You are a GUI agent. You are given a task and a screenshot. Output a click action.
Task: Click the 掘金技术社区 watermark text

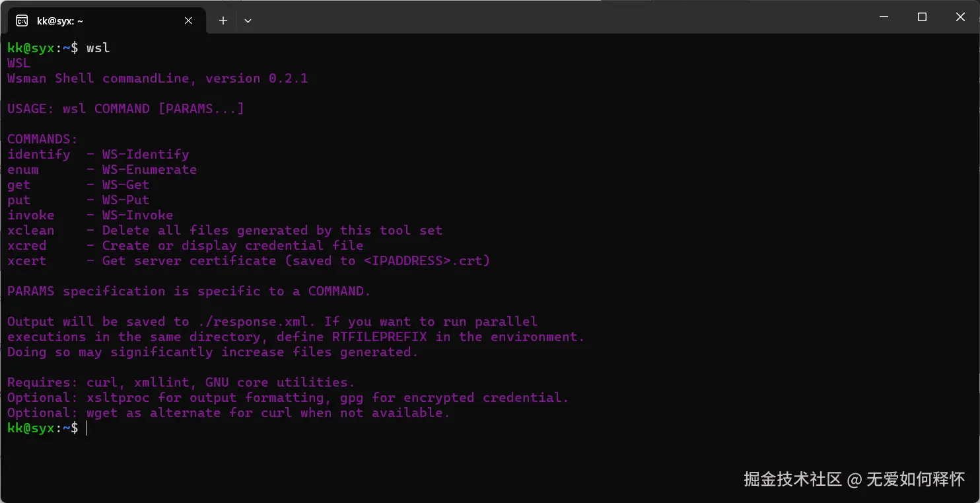[792, 479]
